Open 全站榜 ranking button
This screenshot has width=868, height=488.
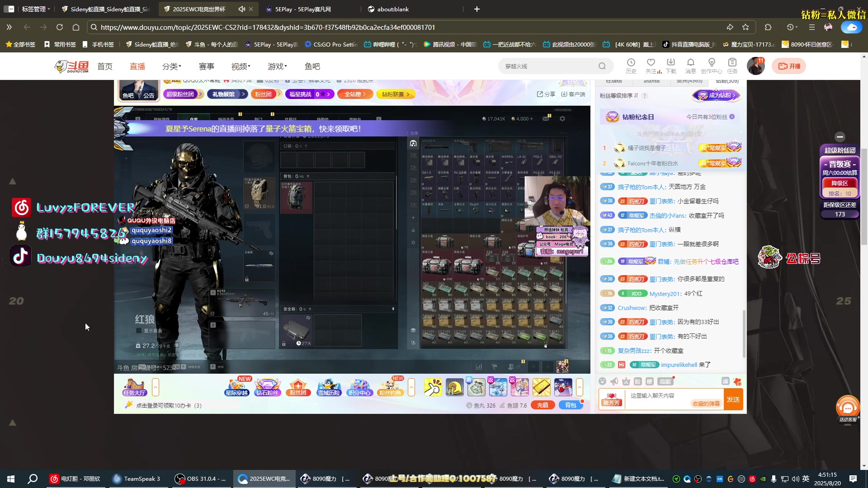click(355, 94)
